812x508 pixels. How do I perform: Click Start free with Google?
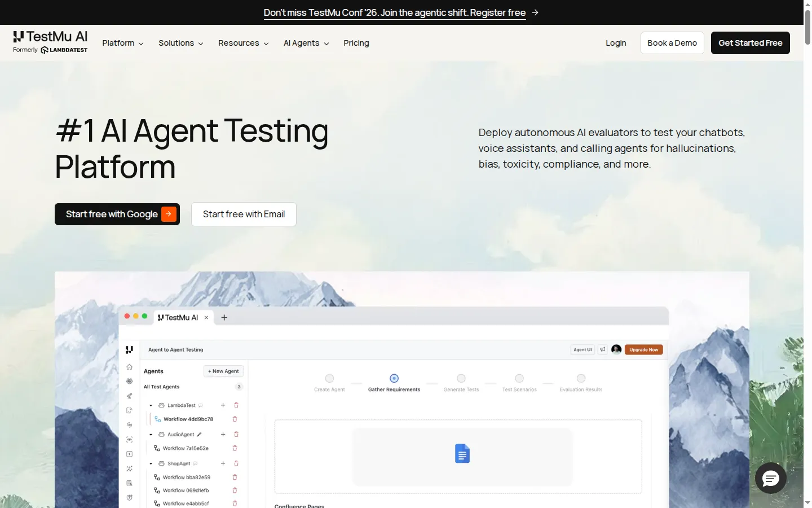[117, 214]
